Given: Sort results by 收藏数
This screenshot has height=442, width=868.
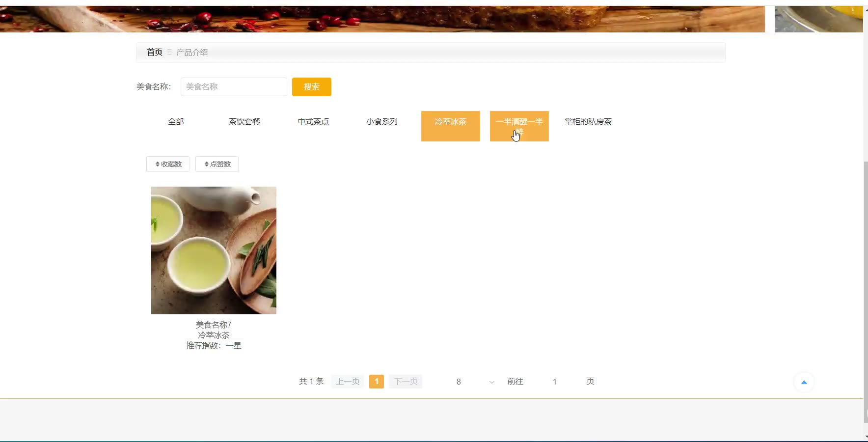Looking at the screenshot, I should [x=168, y=164].
